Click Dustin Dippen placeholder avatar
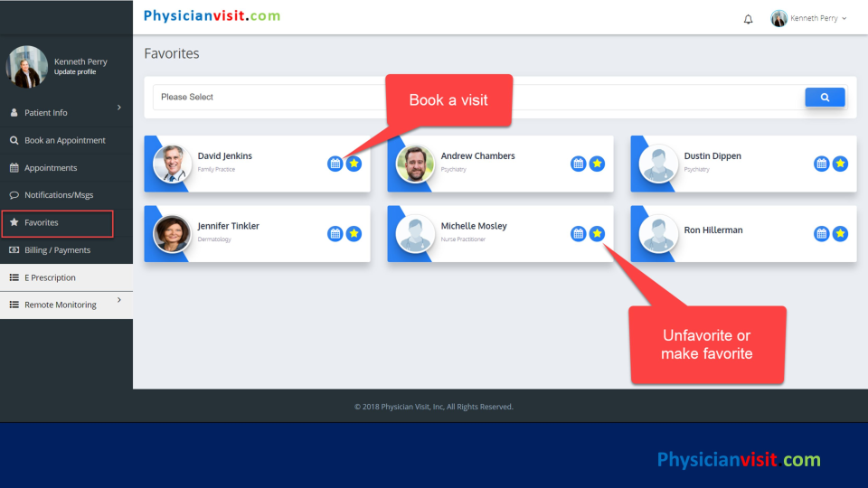The height and width of the screenshot is (488, 868). click(x=658, y=164)
